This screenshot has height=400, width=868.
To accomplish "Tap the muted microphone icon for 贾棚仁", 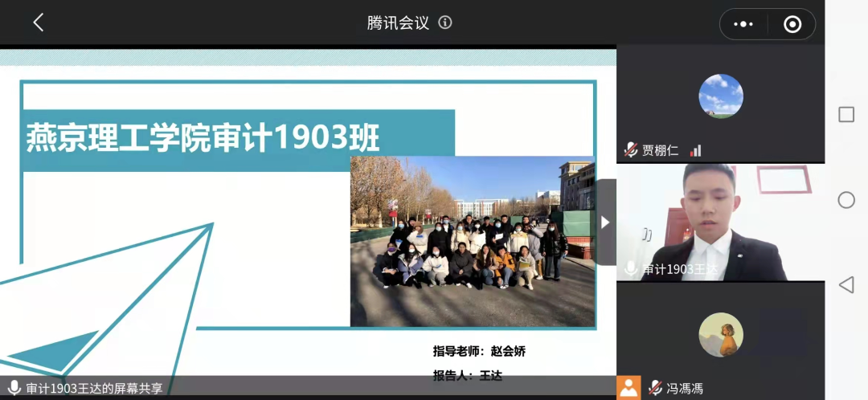I will tap(631, 150).
